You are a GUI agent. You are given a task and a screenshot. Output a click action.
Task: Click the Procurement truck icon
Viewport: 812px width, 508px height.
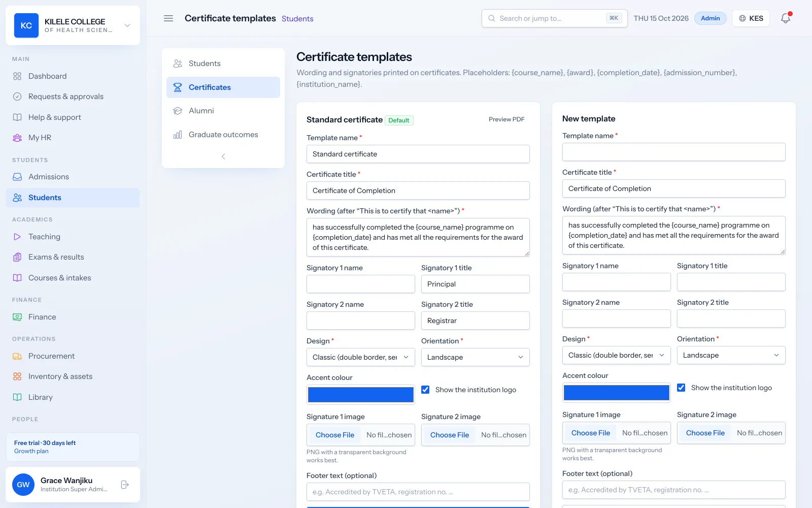point(17,356)
